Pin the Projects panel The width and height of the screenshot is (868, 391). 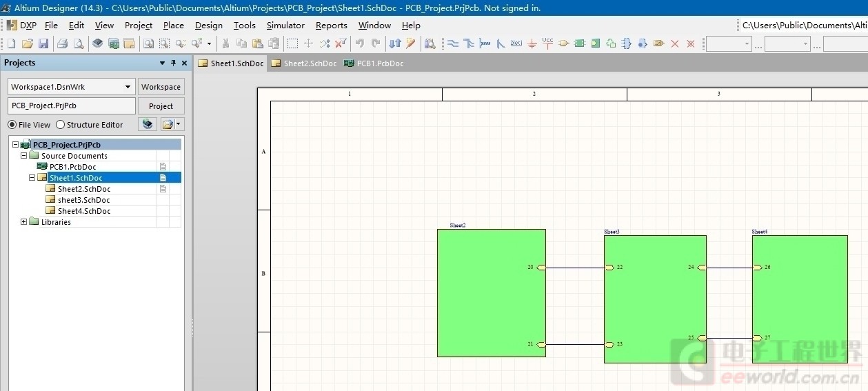173,63
